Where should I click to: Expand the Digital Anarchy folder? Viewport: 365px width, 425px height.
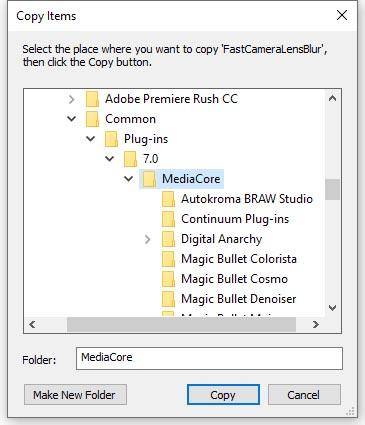tap(148, 239)
